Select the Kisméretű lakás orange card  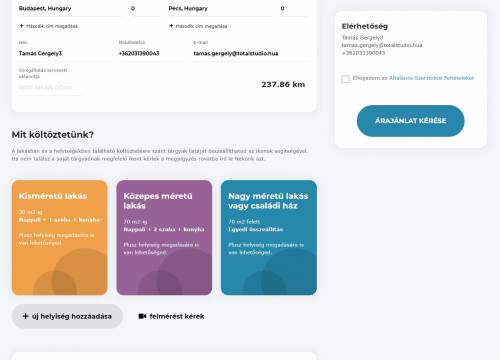[x=60, y=238]
